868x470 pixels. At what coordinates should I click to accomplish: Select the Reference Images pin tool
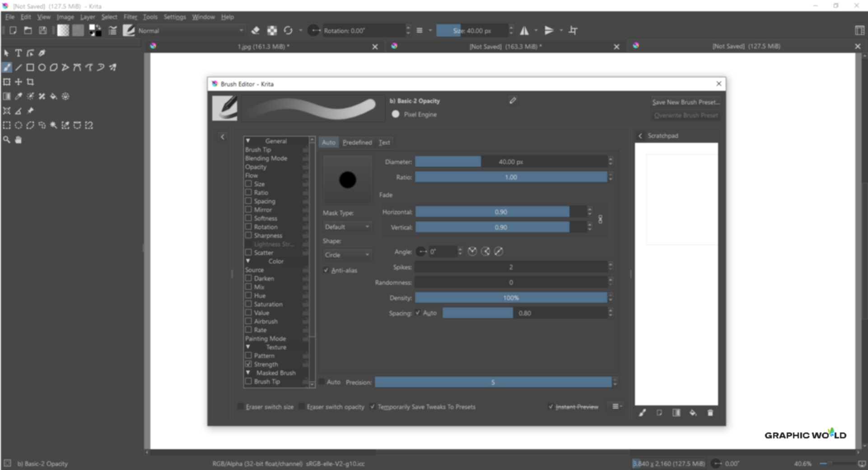[x=30, y=111]
